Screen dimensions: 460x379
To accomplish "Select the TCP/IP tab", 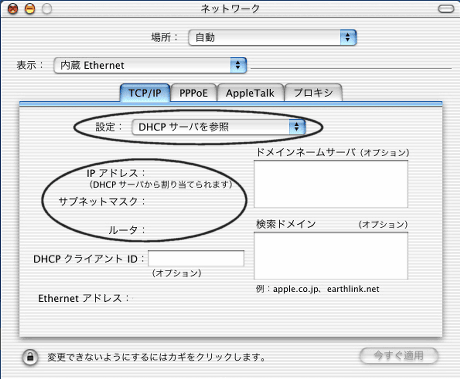I will click(145, 92).
